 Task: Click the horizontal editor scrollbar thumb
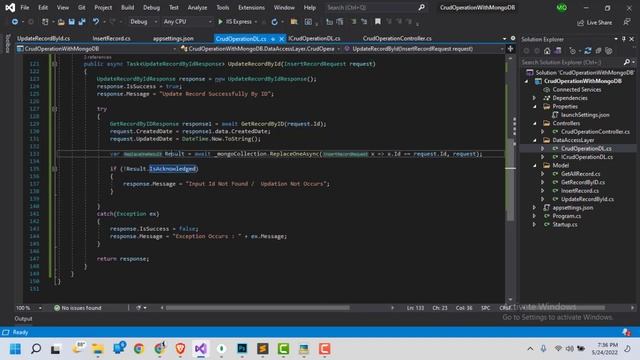[x=257, y=308]
